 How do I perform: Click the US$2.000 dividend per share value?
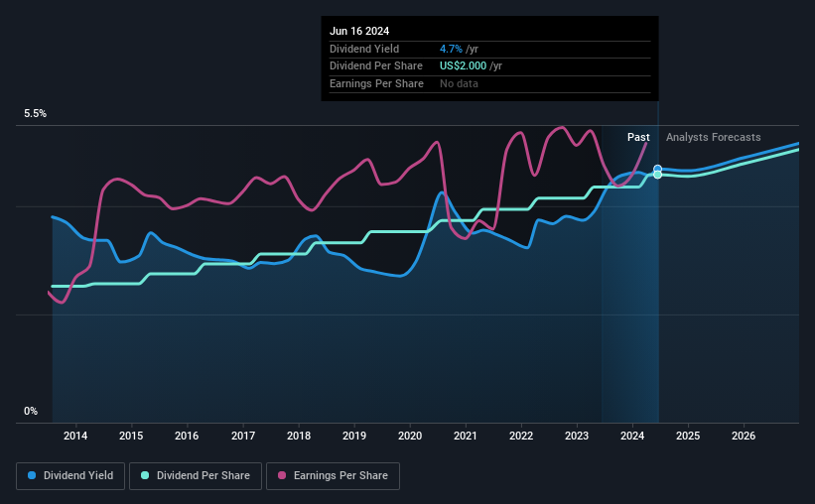click(464, 66)
